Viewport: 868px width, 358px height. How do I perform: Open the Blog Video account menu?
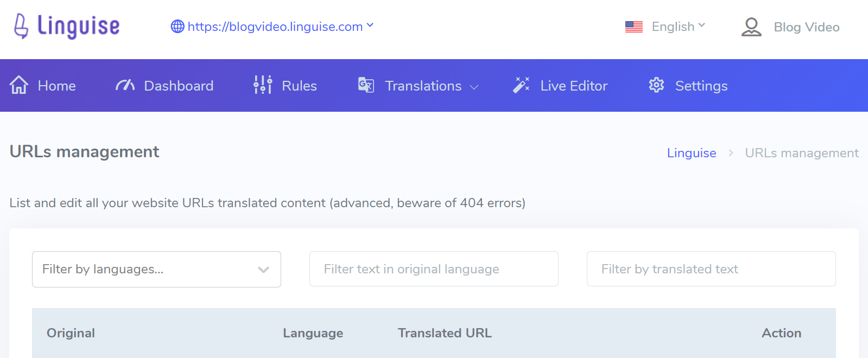807,27
